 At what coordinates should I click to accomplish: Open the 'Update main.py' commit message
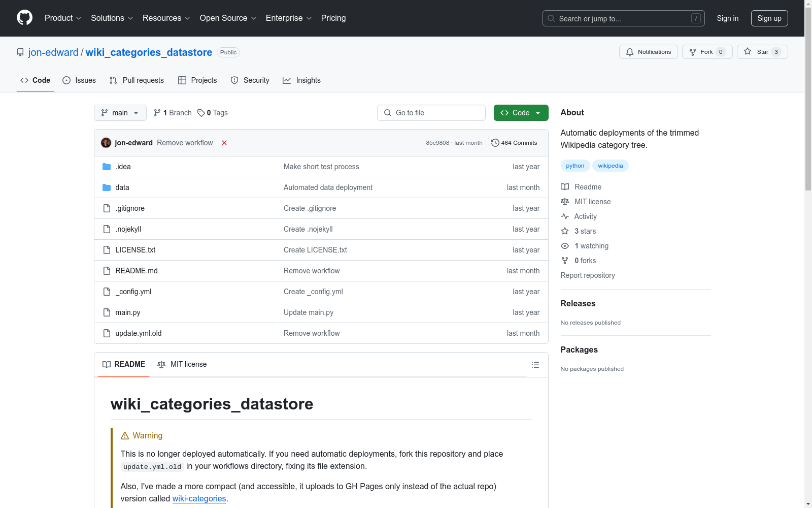pyautogui.click(x=309, y=312)
